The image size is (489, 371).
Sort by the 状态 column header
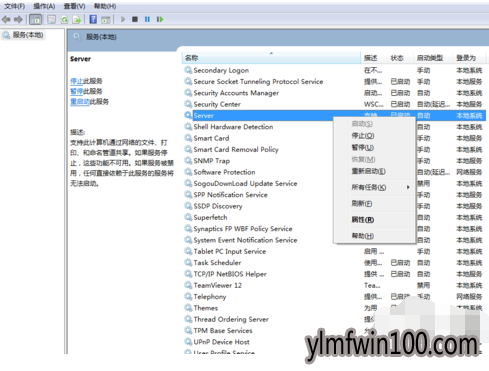pyautogui.click(x=400, y=58)
